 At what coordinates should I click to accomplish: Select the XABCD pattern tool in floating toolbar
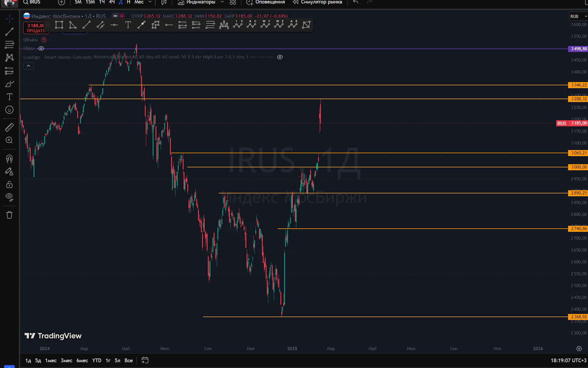click(x=306, y=25)
